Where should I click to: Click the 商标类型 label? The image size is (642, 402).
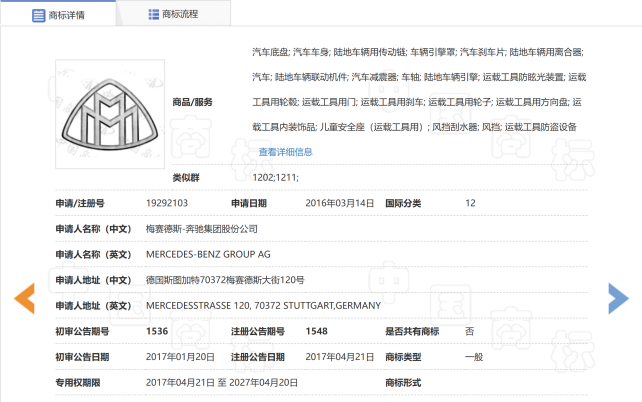point(403,357)
